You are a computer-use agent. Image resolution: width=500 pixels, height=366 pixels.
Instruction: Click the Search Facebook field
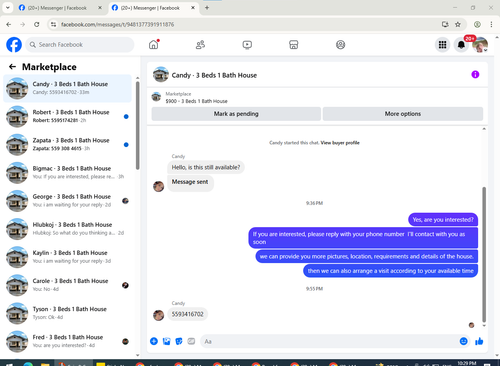click(x=80, y=45)
